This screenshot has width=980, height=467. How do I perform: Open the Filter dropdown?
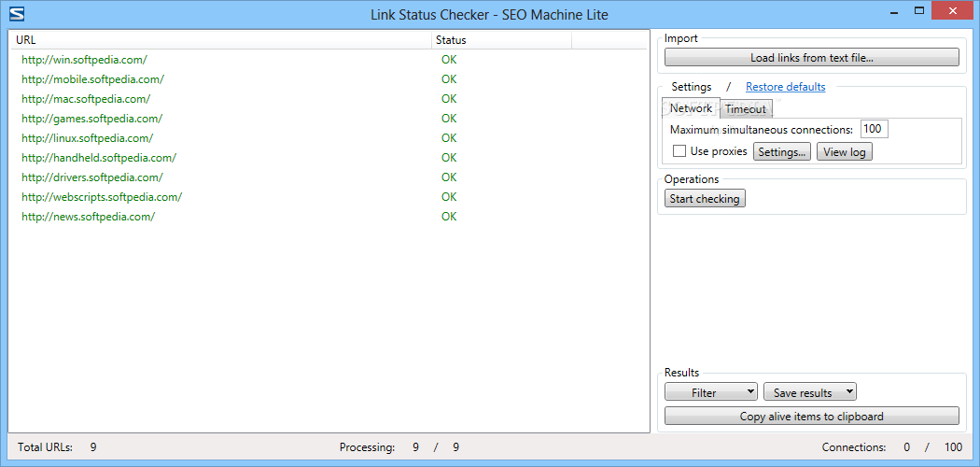710,392
